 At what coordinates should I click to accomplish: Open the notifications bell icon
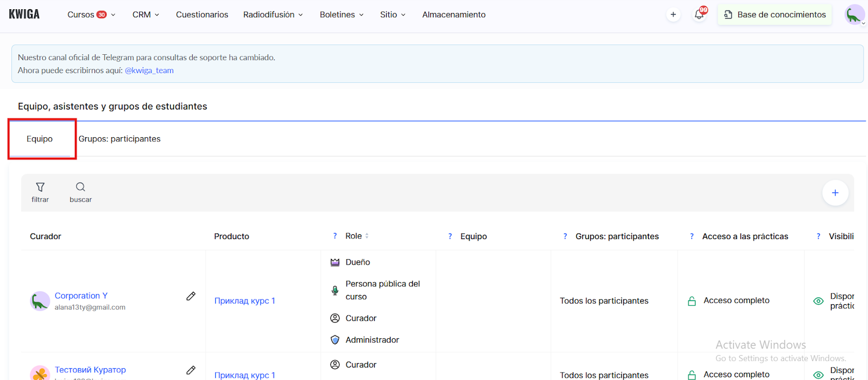pyautogui.click(x=699, y=15)
